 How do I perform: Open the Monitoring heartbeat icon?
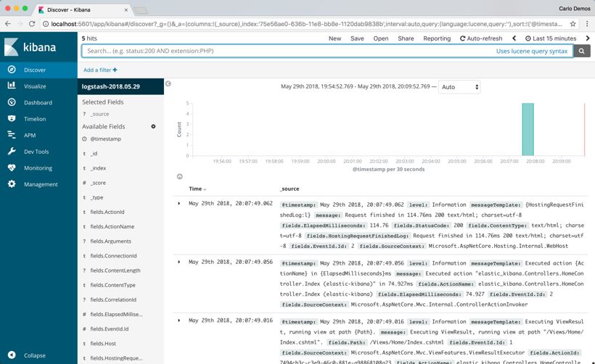pyautogui.click(x=12, y=167)
